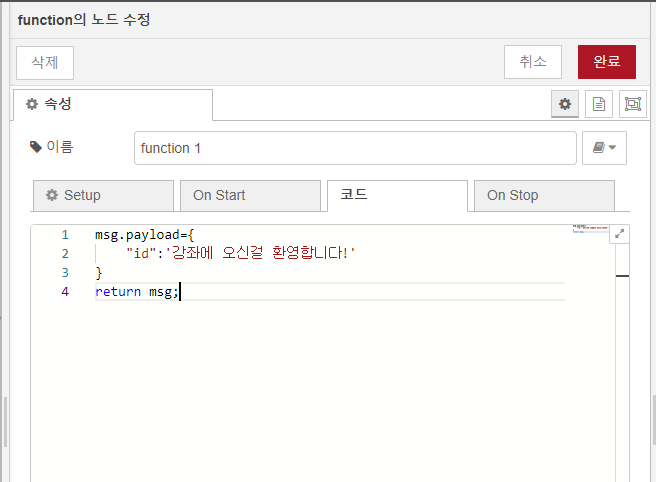656x482 pixels.
Task: Click code line 1 msg.payload={
Action: [x=145, y=235]
